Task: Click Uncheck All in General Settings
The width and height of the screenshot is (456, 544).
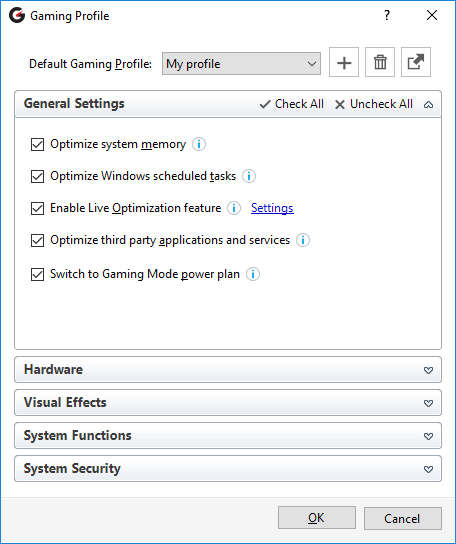Action: 374,104
